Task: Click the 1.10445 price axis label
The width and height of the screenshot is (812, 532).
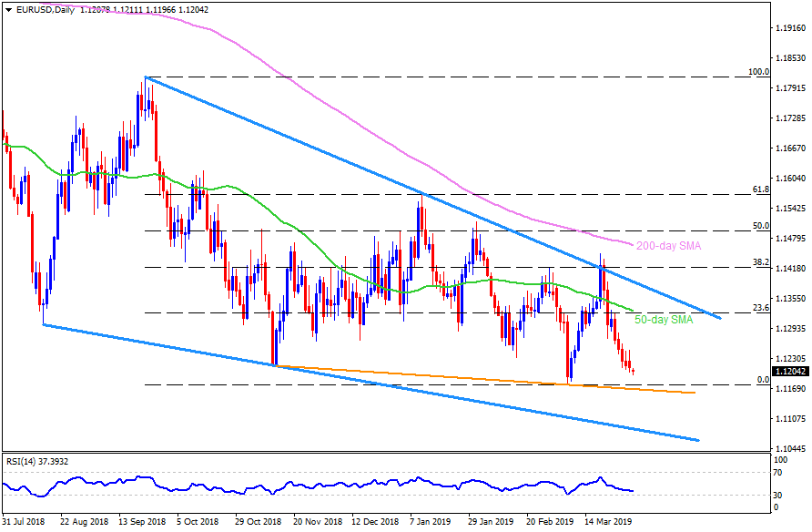Action: [790, 448]
